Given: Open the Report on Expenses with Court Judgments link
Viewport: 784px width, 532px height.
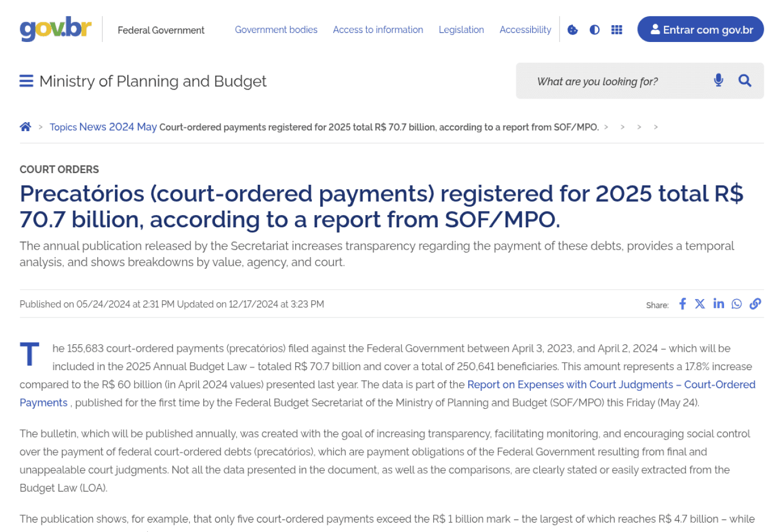Looking at the screenshot, I should [610, 385].
